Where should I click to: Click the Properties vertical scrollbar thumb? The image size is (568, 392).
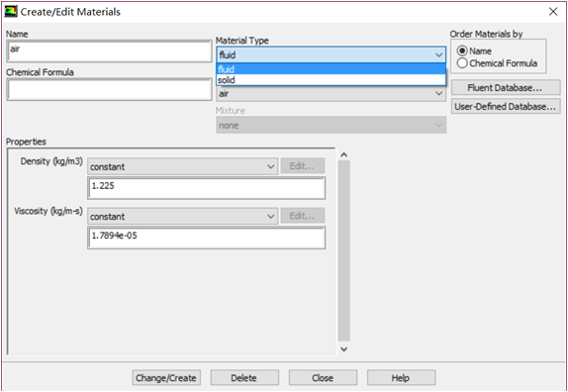click(344, 250)
